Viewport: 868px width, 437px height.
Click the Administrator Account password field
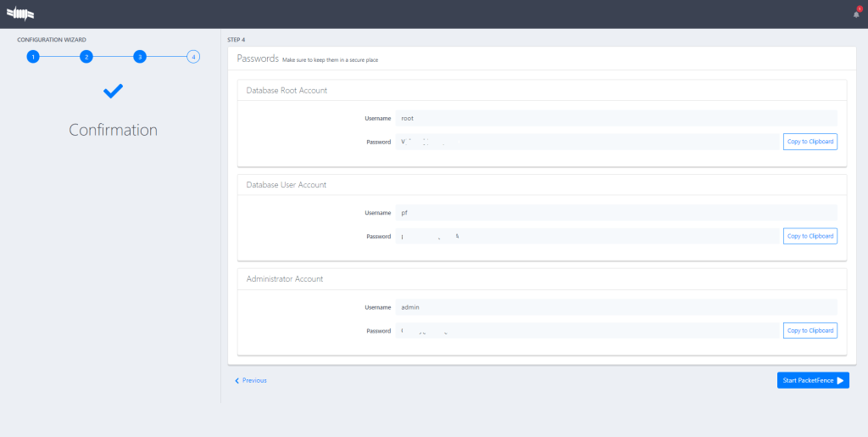587,330
